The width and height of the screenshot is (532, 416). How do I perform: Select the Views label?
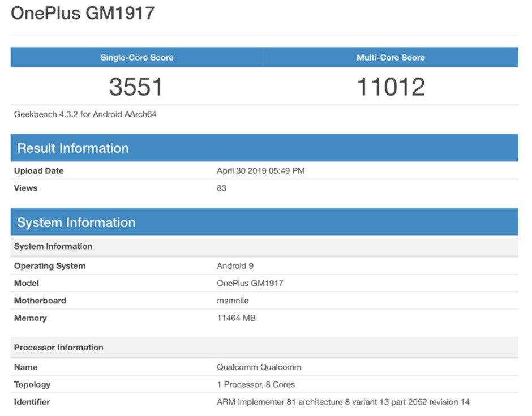pyautogui.click(x=26, y=188)
